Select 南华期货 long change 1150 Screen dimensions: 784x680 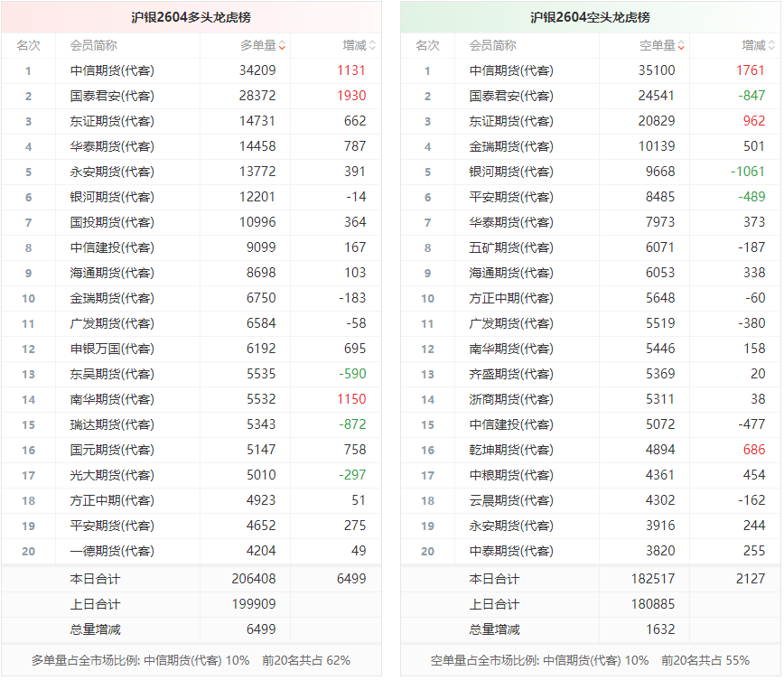tap(351, 399)
